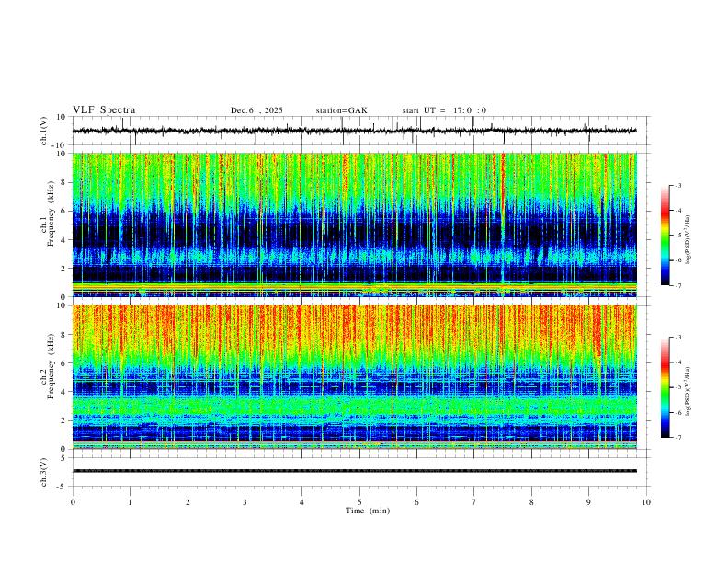Click the "-3" tick on ch.1 colorbar
This screenshot has height=563, width=728.
(677, 185)
